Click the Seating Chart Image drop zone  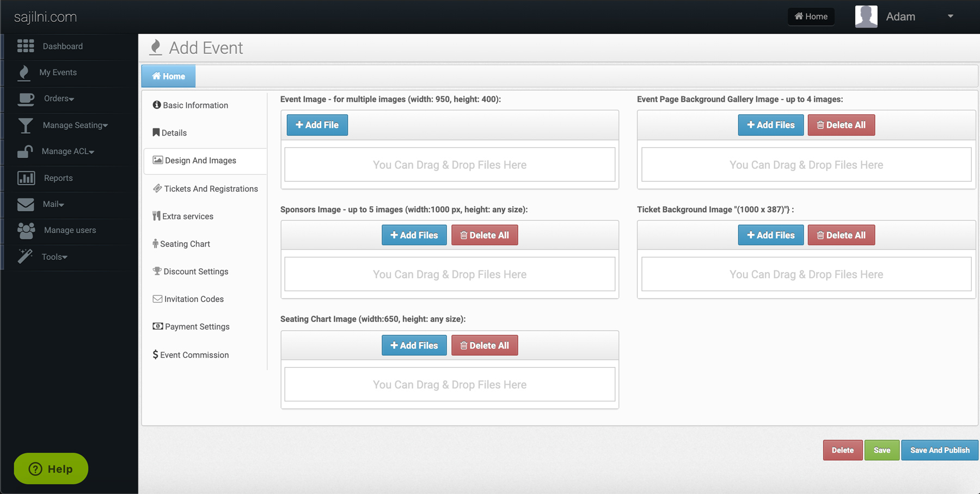(x=450, y=384)
